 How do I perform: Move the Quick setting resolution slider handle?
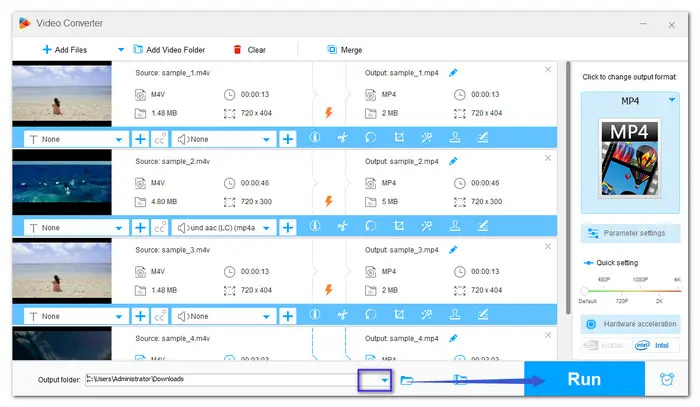pyautogui.click(x=584, y=291)
